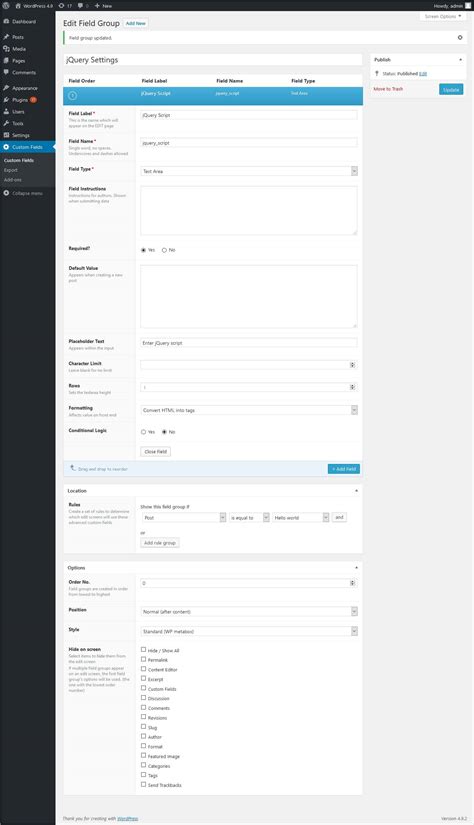474x825 pixels.
Task: Click the Appearance sidebar icon
Action: point(6,88)
